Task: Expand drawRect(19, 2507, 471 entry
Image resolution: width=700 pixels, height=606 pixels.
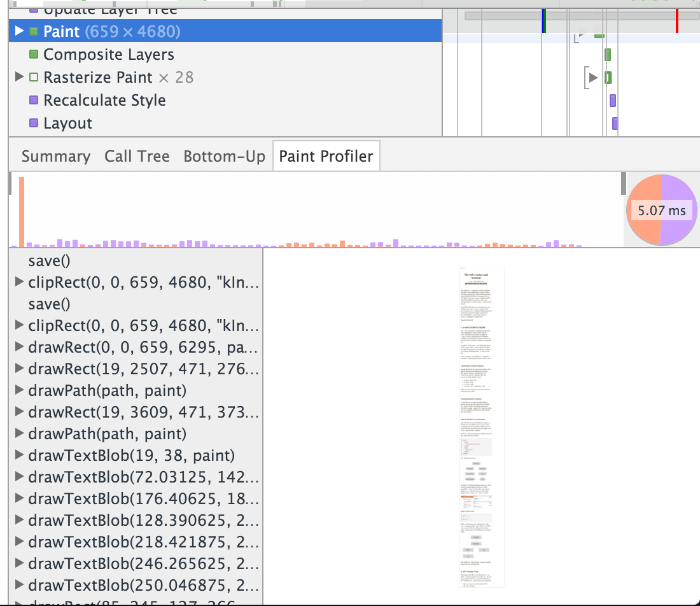Action: [18, 369]
